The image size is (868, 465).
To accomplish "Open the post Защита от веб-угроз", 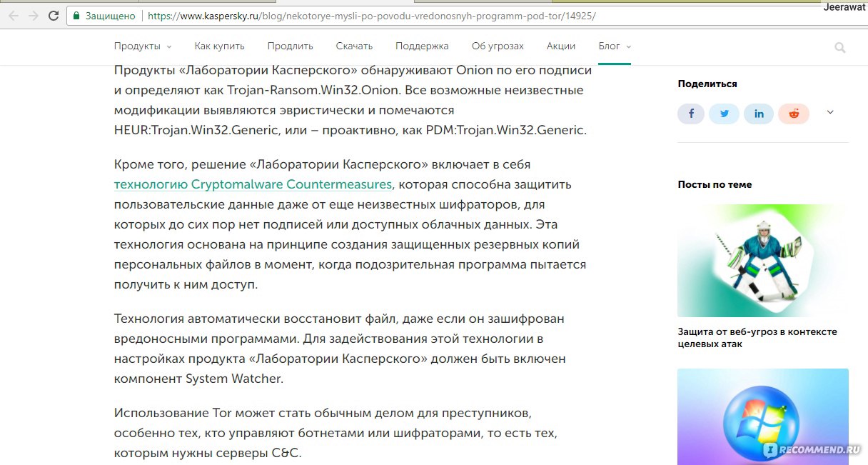I will 757,338.
